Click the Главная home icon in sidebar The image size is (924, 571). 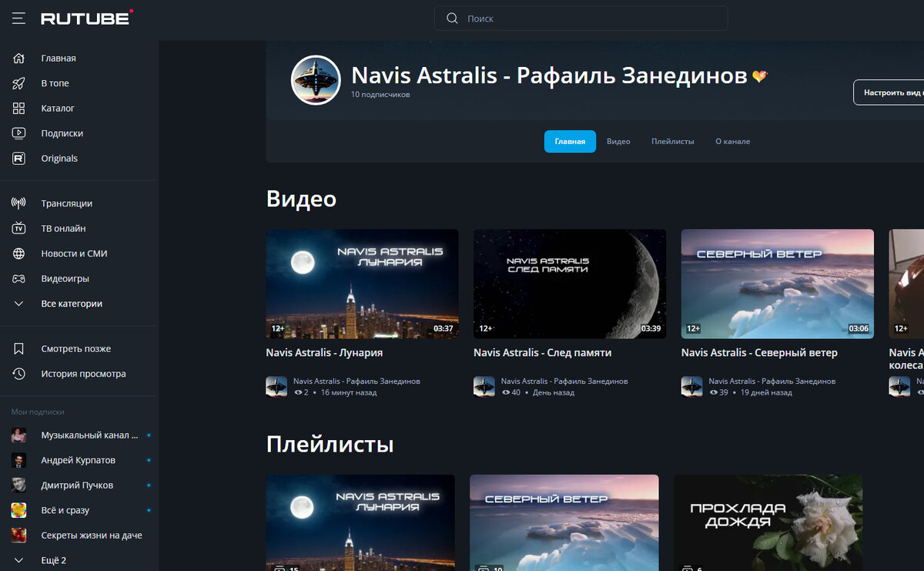point(18,58)
